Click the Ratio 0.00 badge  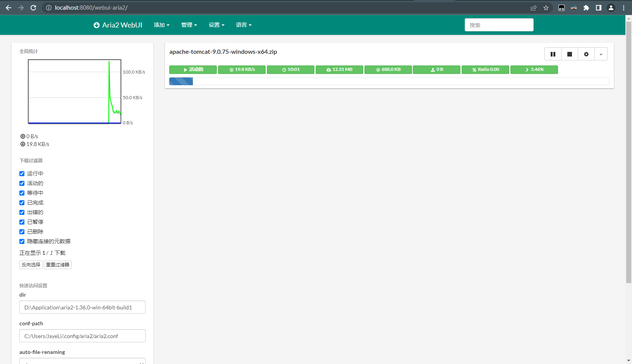(x=485, y=70)
